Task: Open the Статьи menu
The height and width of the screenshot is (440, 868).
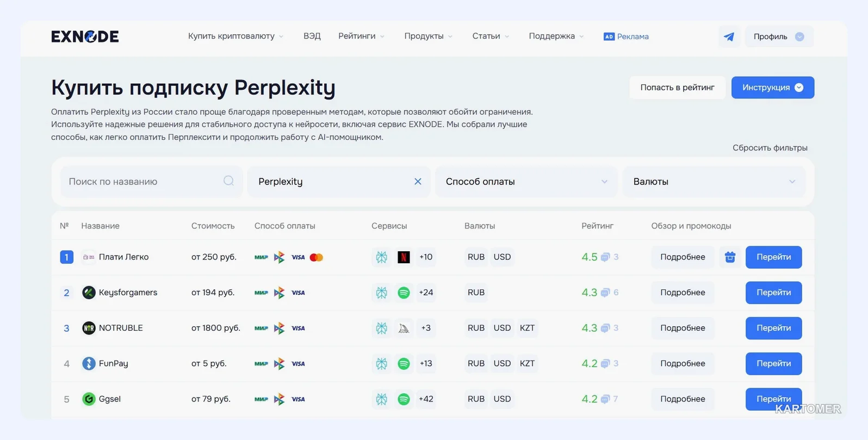Action: (491, 36)
